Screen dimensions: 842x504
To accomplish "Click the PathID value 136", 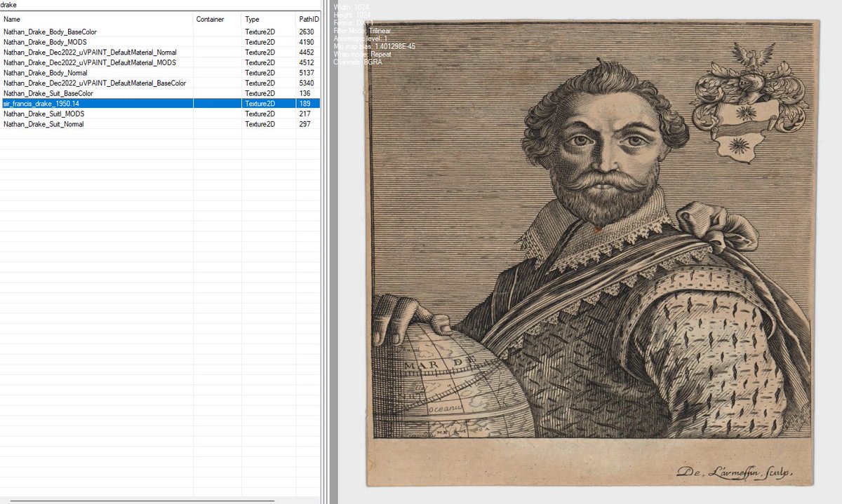I will [305, 93].
